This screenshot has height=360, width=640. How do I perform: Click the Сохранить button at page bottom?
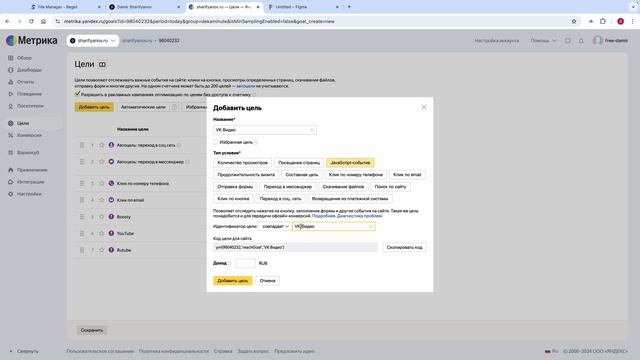92,330
